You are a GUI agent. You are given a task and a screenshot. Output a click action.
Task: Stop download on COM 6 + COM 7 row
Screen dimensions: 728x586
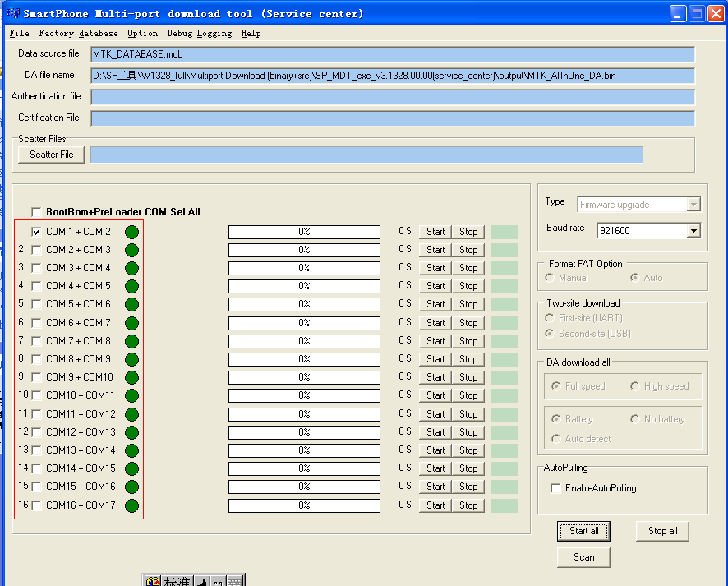pyautogui.click(x=468, y=323)
